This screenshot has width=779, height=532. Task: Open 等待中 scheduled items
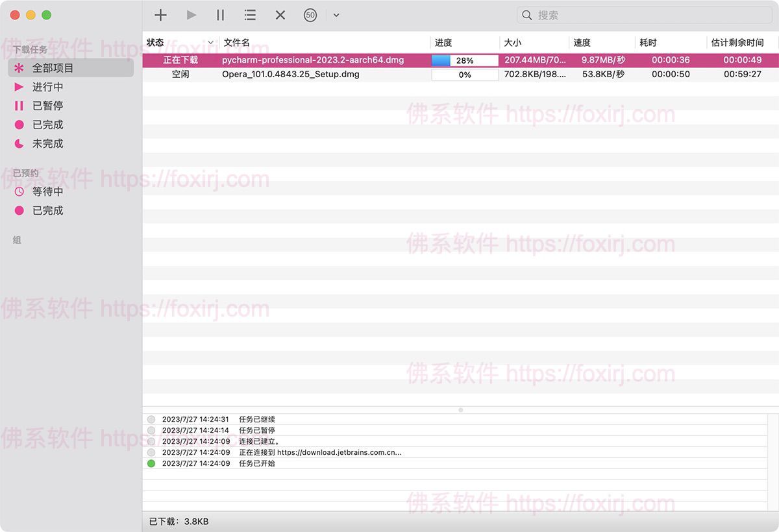coord(48,191)
